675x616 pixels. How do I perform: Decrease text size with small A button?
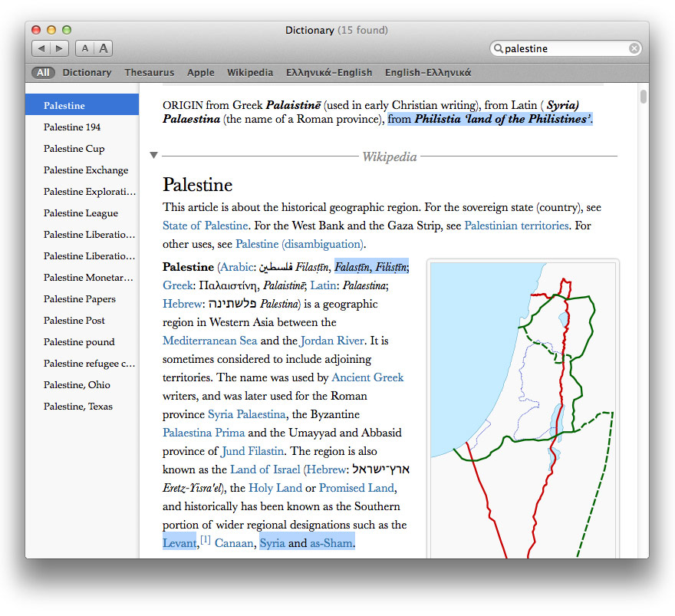click(x=85, y=48)
